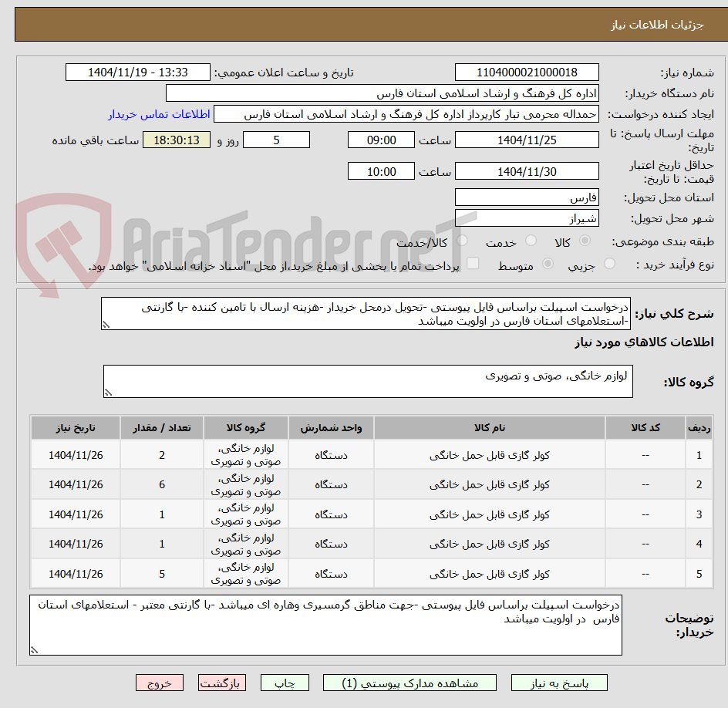Select the 'جزیی' purchase type radio
Viewport: 728px width, 708px height.
pyautogui.click(x=609, y=264)
